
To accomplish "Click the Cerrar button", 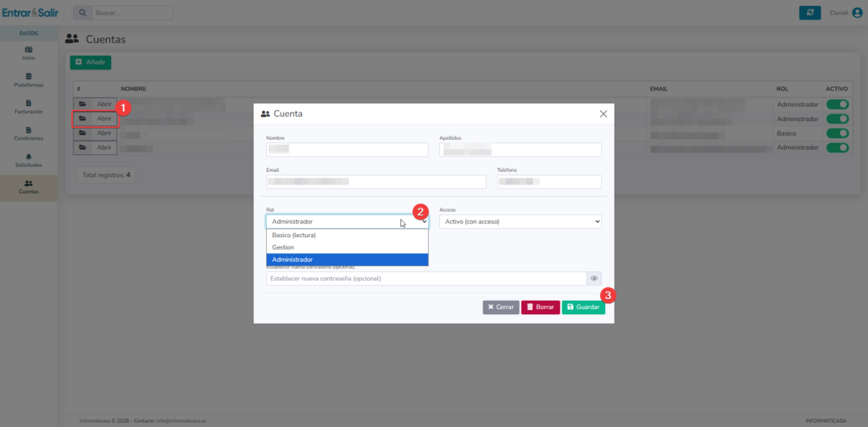I will tap(501, 307).
